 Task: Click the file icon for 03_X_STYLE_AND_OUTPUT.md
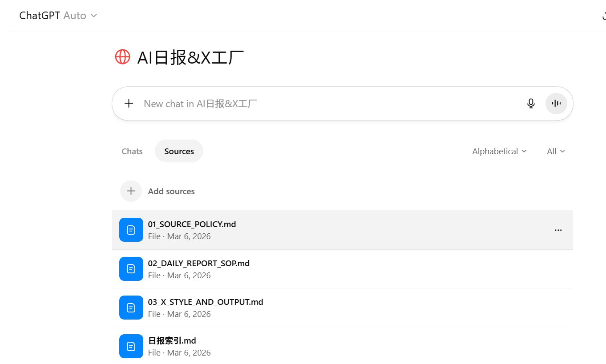pos(131,308)
